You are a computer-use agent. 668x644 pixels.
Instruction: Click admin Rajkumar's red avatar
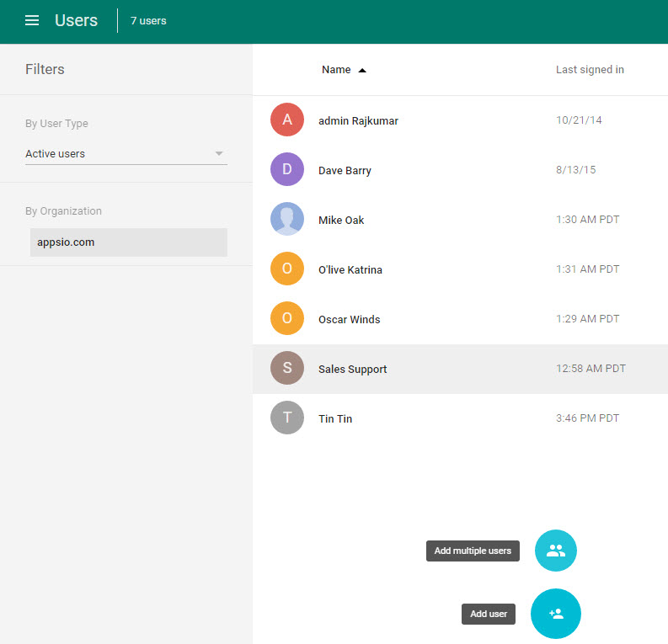tap(287, 120)
